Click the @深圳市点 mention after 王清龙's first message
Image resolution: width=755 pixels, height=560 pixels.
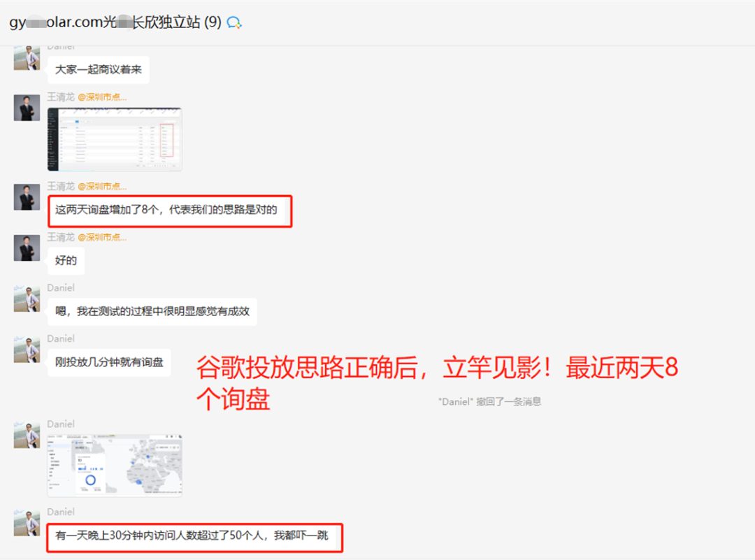coord(101,97)
